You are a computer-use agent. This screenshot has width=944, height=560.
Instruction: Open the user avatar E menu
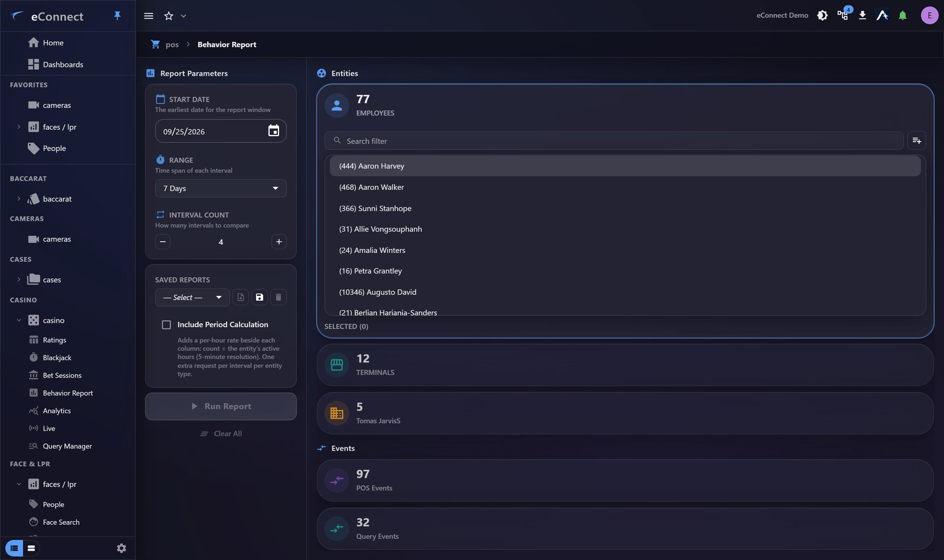(929, 15)
